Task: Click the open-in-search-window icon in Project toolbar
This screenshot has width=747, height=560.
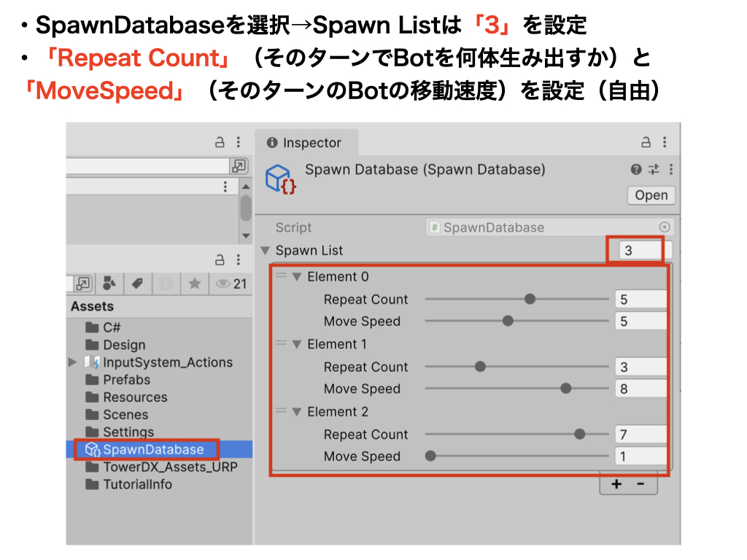Action: pos(83,284)
